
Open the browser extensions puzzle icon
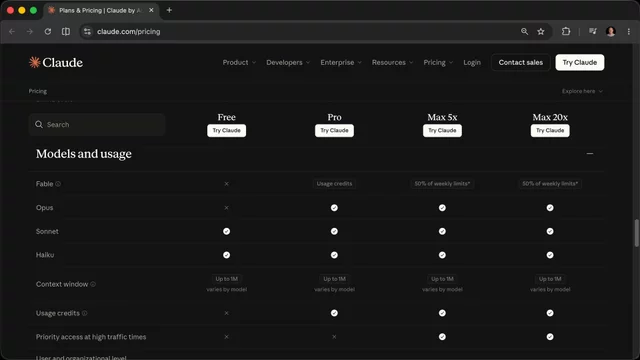click(566, 31)
